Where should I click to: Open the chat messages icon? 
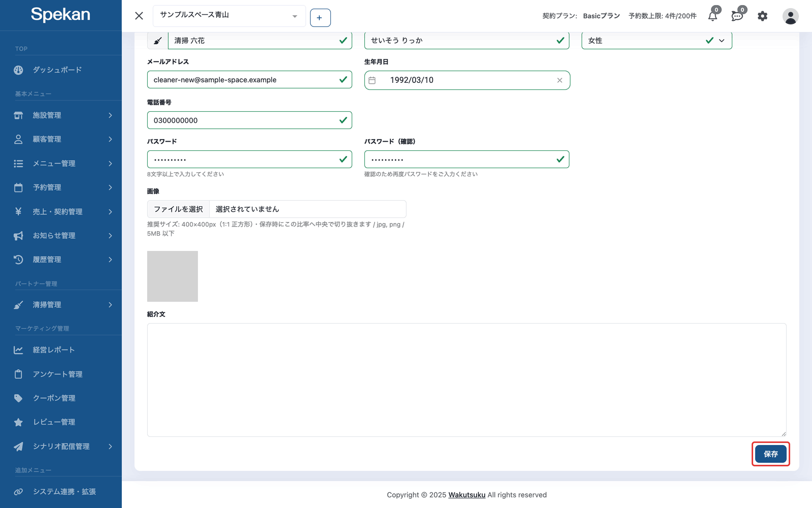[737, 16]
